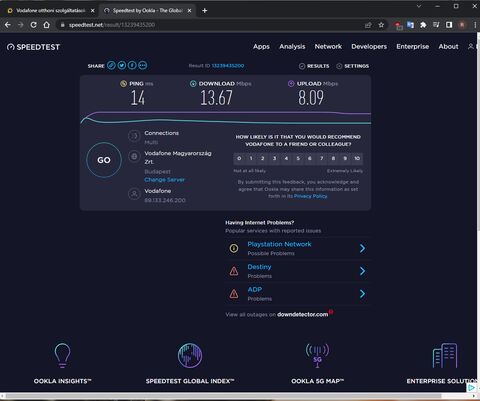Open the Privacy Policy link
This screenshot has height=401, width=480.
click(310, 196)
